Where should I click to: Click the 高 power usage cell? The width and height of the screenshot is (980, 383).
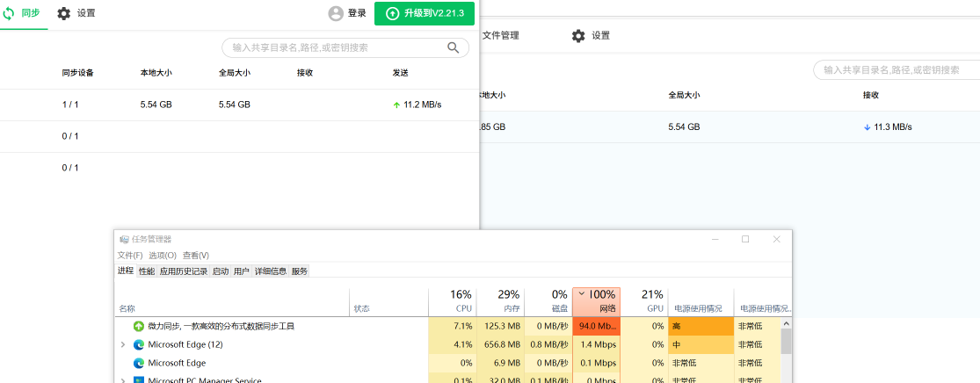click(x=701, y=326)
